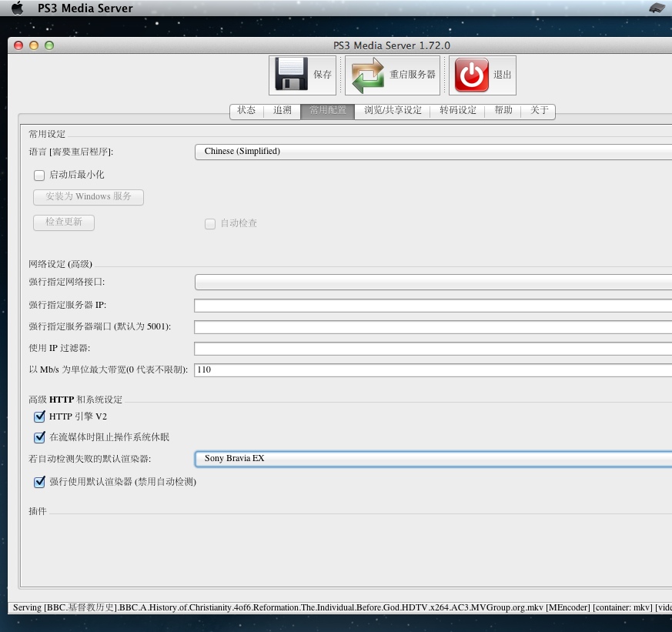The height and width of the screenshot is (632, 672).
Task: Click the 插件 section heading
Action: click(x=37, y=511)
